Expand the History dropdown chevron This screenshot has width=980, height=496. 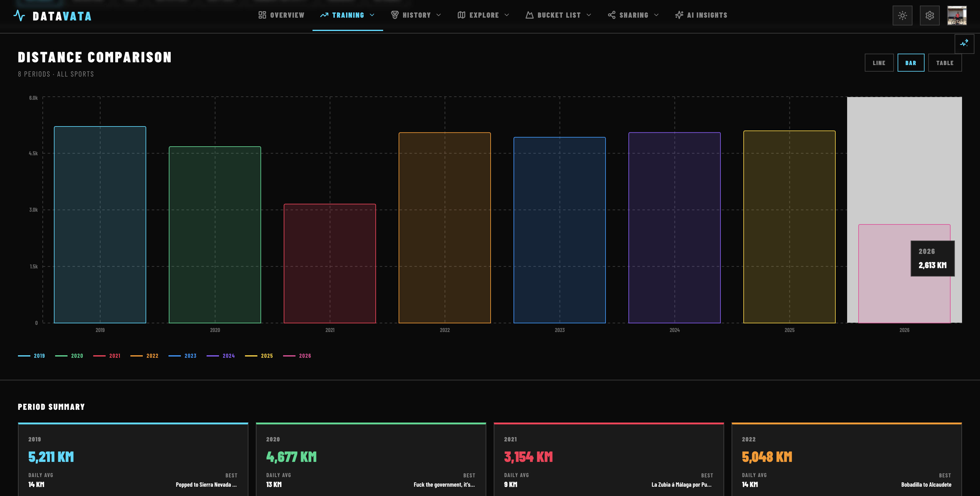[439, 15]
